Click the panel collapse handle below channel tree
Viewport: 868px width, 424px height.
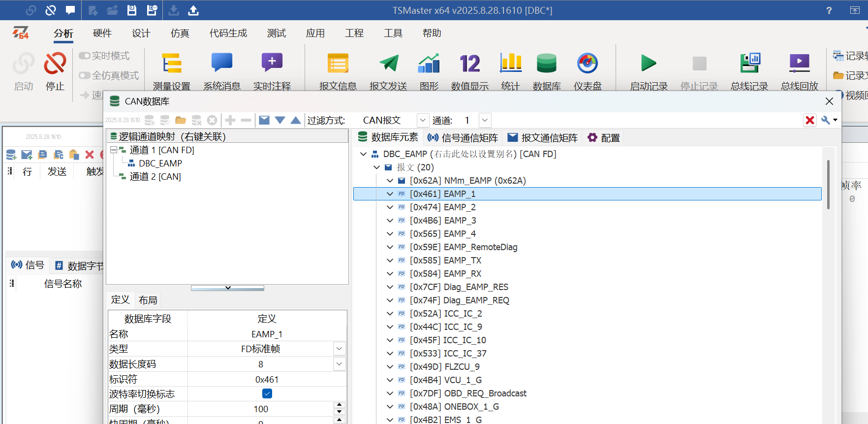tap(227, 288)
